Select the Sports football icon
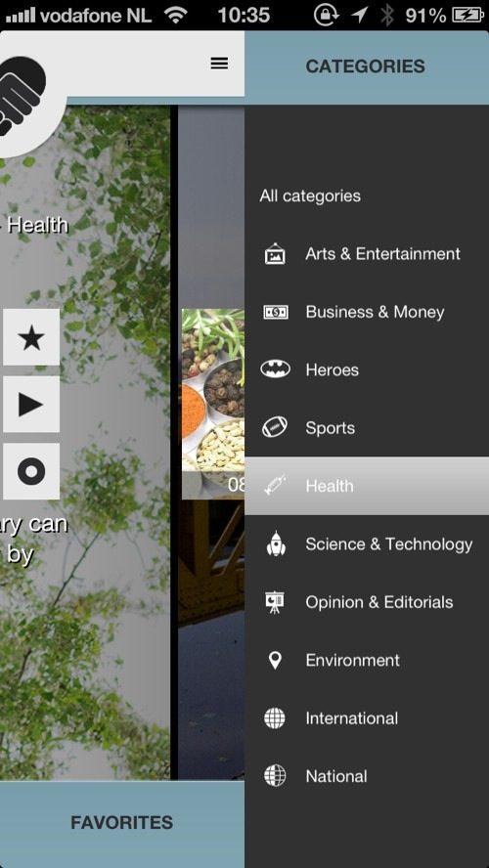 pyautogui.click(x=275, y=428)
